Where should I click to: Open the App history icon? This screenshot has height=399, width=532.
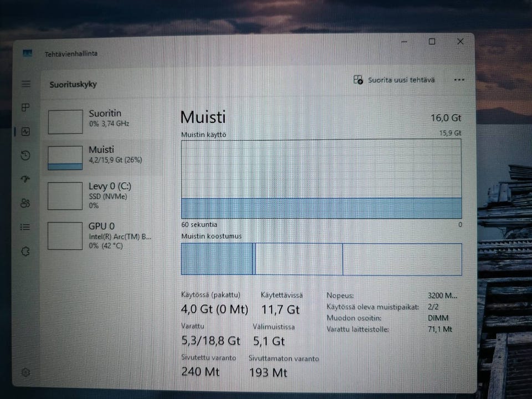click(x=26, y=155)
